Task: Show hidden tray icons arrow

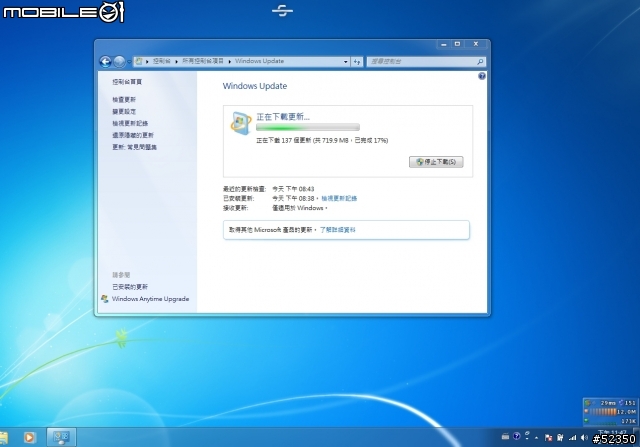Action: pos(536,438)
